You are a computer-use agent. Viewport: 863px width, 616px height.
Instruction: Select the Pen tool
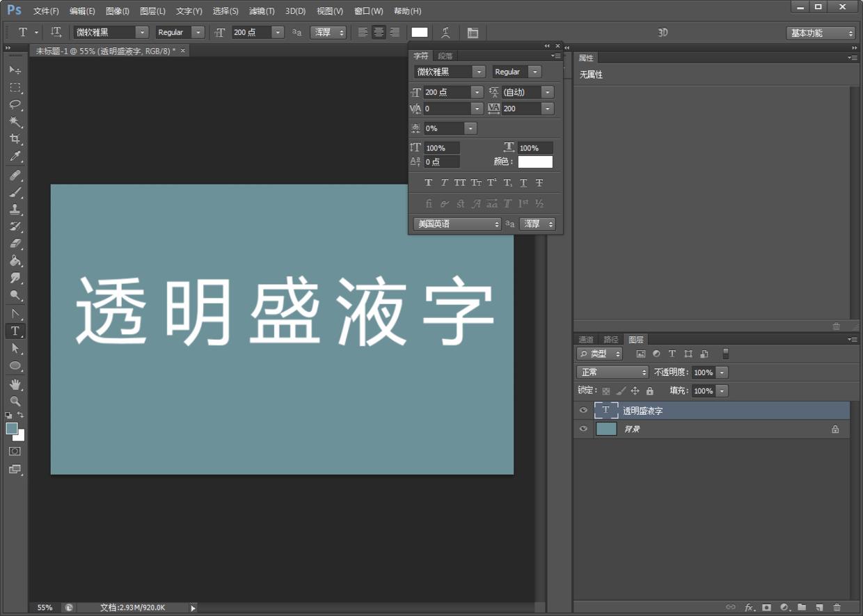(x=16, y=313)
